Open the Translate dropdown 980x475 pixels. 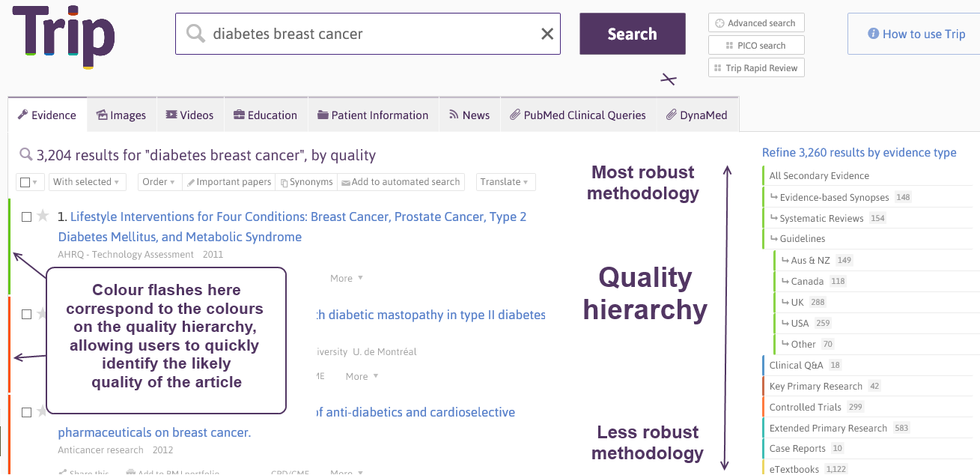[x=505, y=182]
